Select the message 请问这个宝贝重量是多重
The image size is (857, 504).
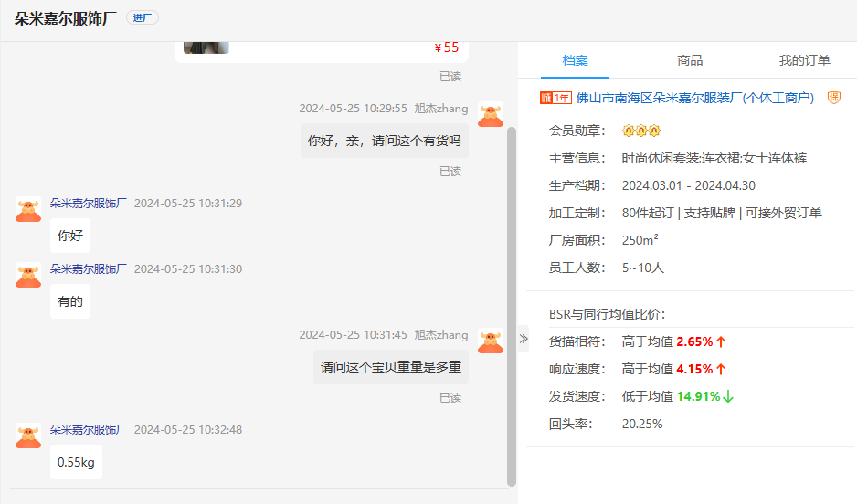[391, 367]
